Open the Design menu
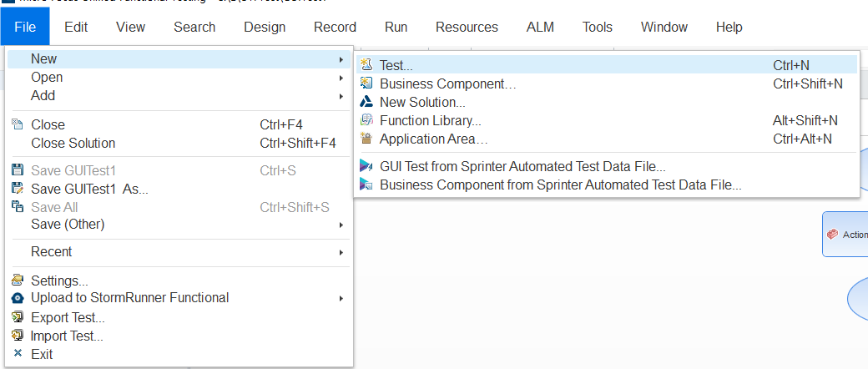This screenshot has height=369, width=868. tap(265, 28)
